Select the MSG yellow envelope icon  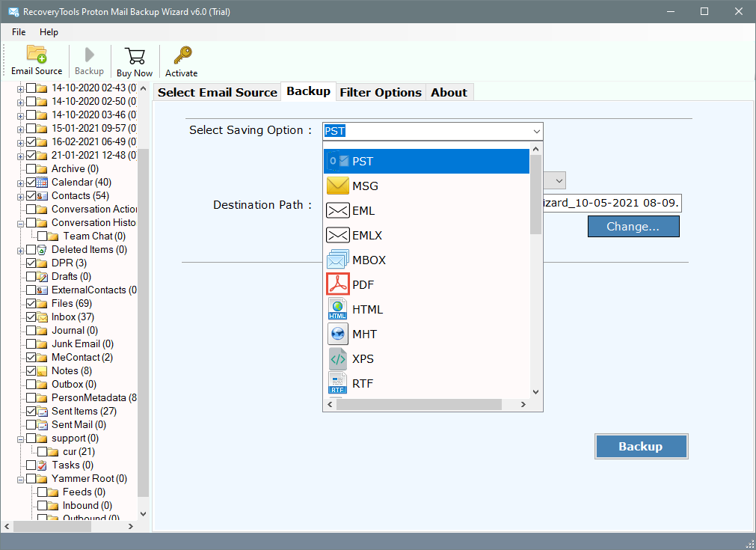pyautogui.click(x=337, y=186)
